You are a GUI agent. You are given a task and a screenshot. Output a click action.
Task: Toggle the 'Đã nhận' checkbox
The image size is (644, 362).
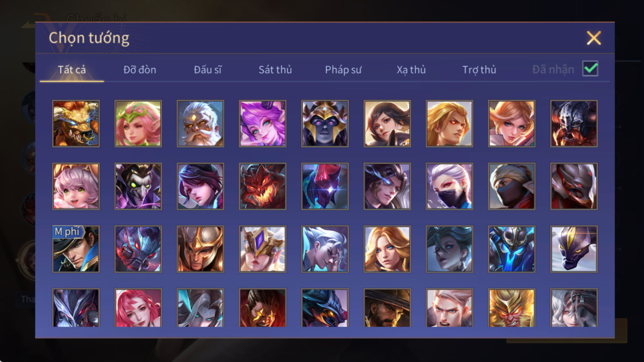(590, 69)
